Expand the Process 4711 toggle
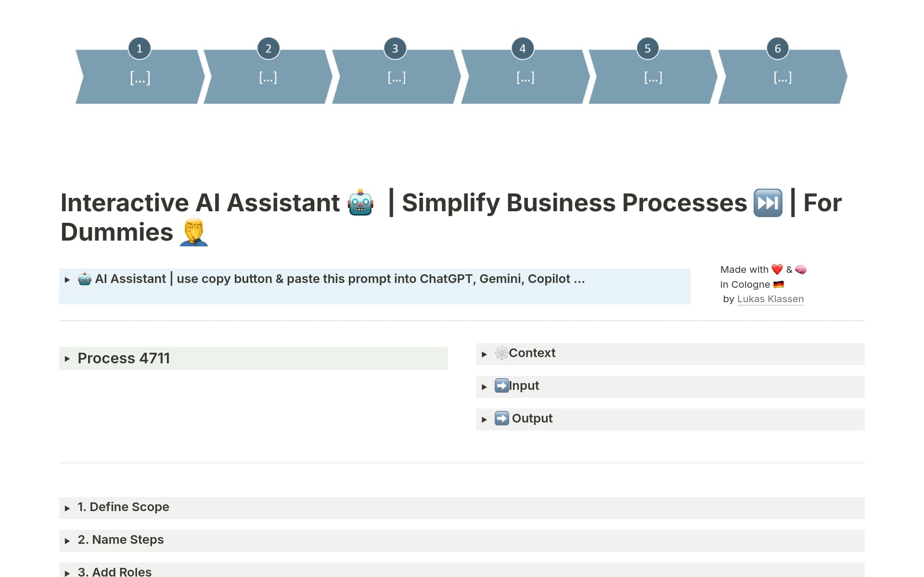Image resolution: width=924 pixels, height=577 pixels. [67, 359]
